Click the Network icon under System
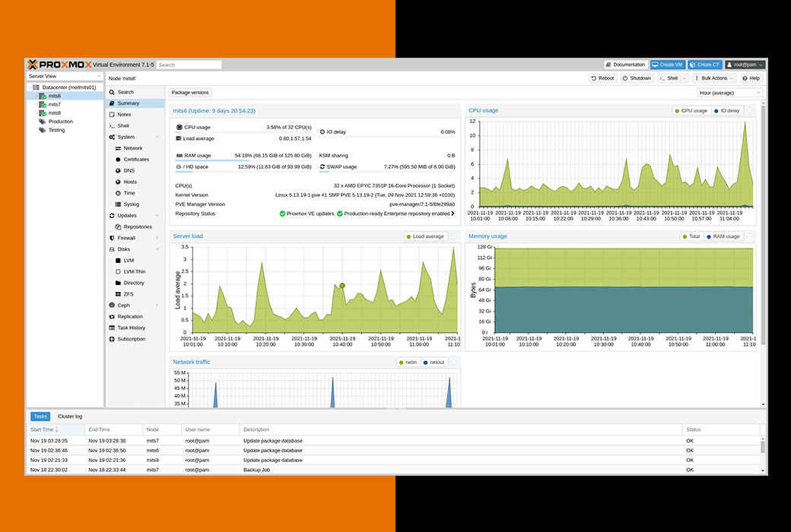 click(118, 148)
